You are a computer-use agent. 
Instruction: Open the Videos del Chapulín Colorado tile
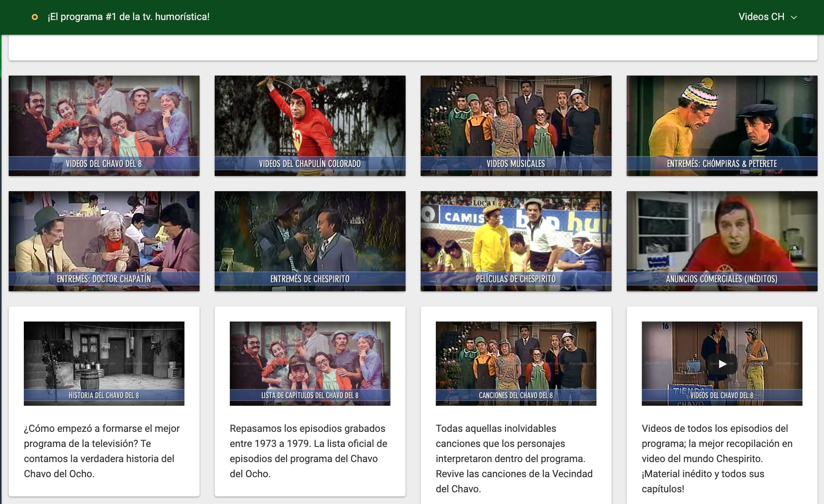pos(310,125)
